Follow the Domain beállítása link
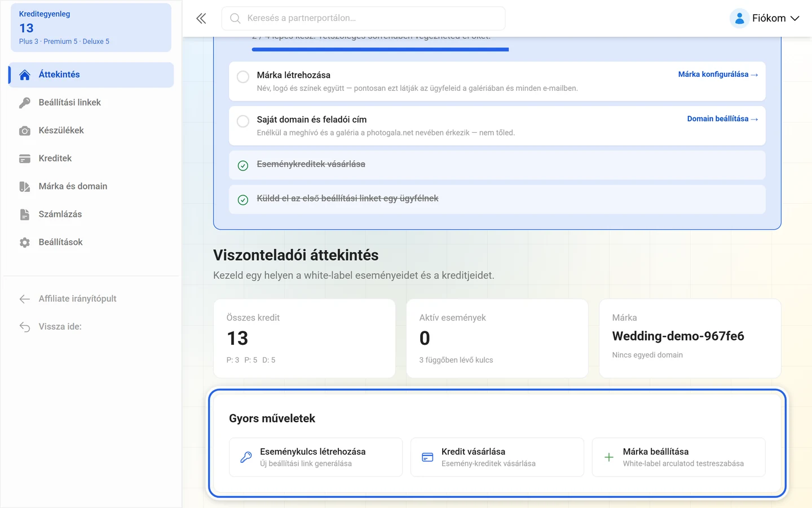Image resolution: width=812 pixels, height=508 pixels. (722, 119)
